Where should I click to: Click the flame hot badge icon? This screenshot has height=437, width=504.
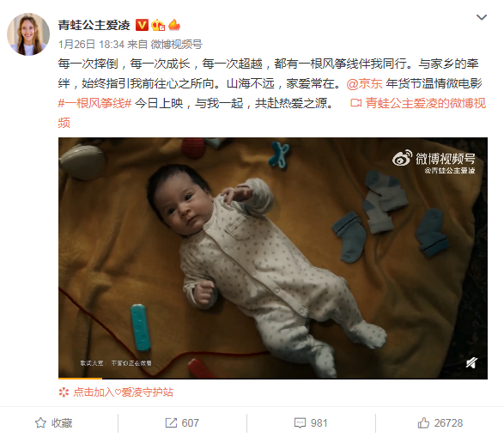point(174,25)
